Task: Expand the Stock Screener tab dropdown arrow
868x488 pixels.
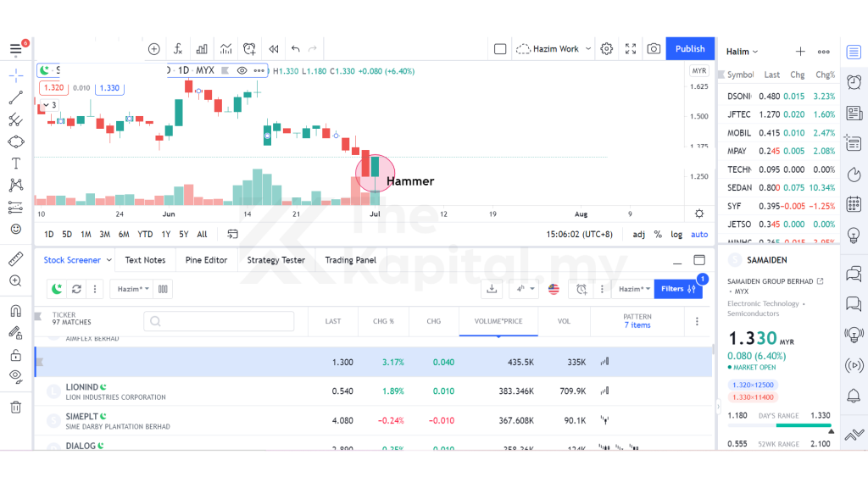Action: (109, 260)
